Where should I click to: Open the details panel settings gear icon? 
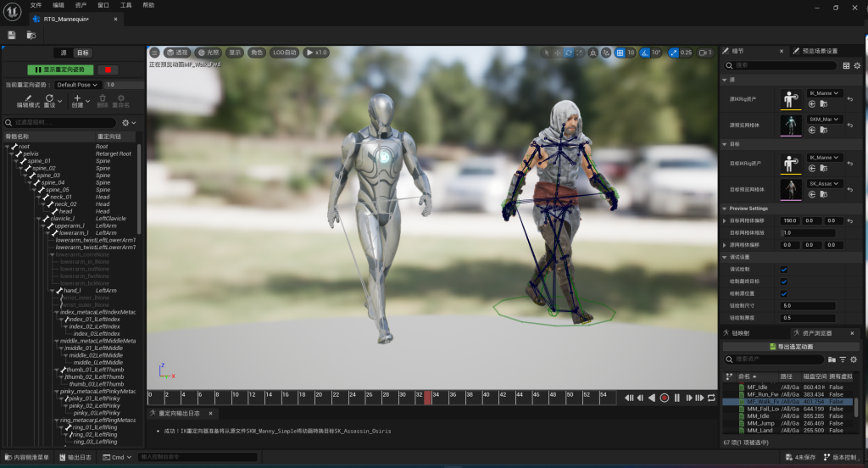(x=857, y=65)
